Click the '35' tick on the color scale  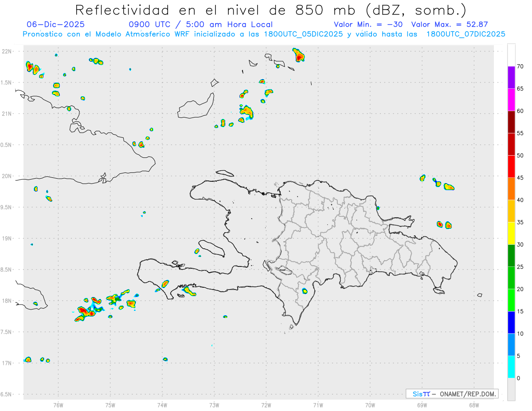(x=520, y=222)
